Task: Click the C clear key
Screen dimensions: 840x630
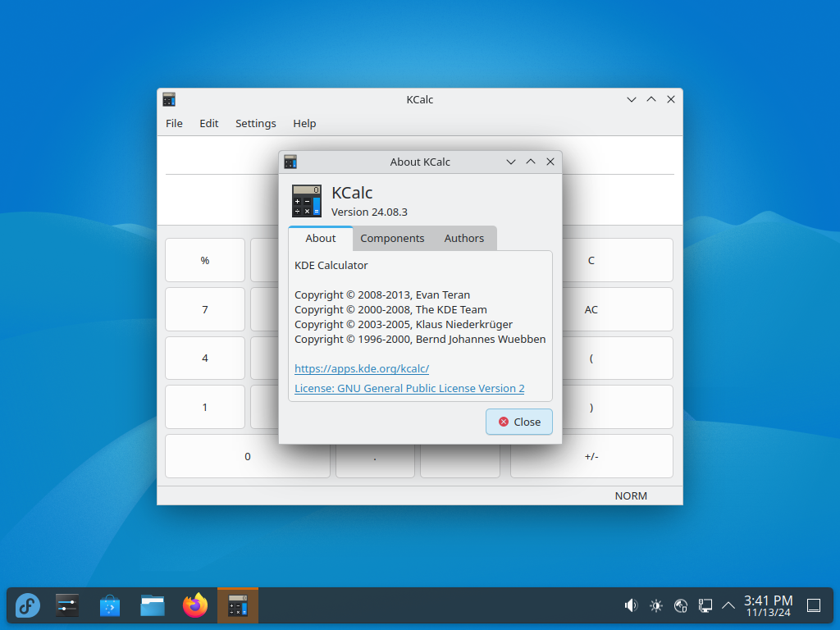Action: point(618,260)
